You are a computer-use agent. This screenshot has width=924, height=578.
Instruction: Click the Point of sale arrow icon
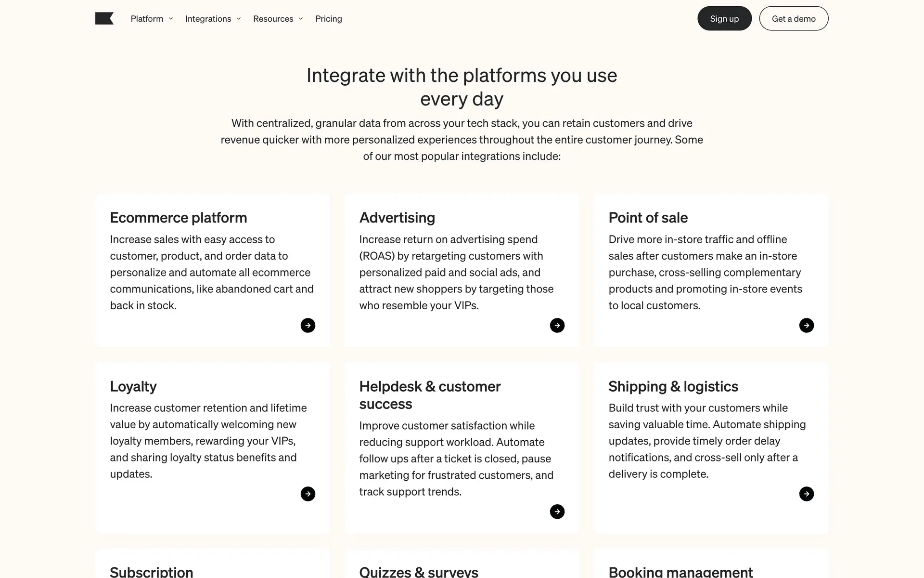807,326
